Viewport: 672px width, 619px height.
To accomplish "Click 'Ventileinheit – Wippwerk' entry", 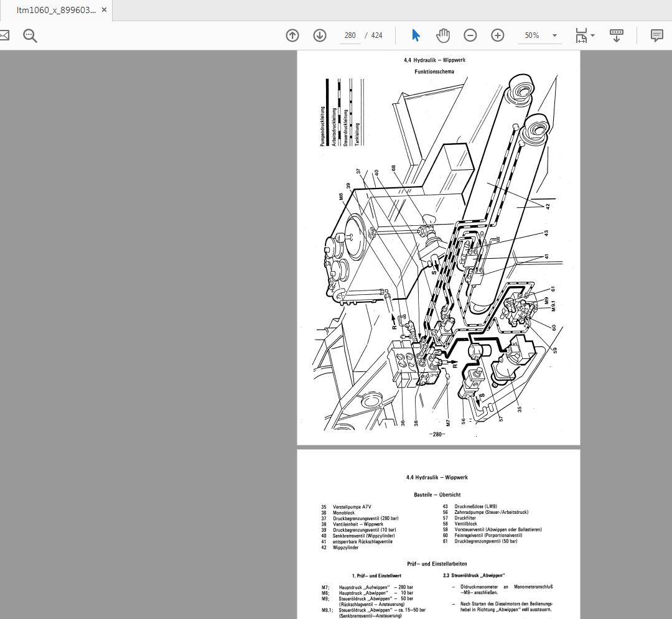I will click(x=358, y=524).
